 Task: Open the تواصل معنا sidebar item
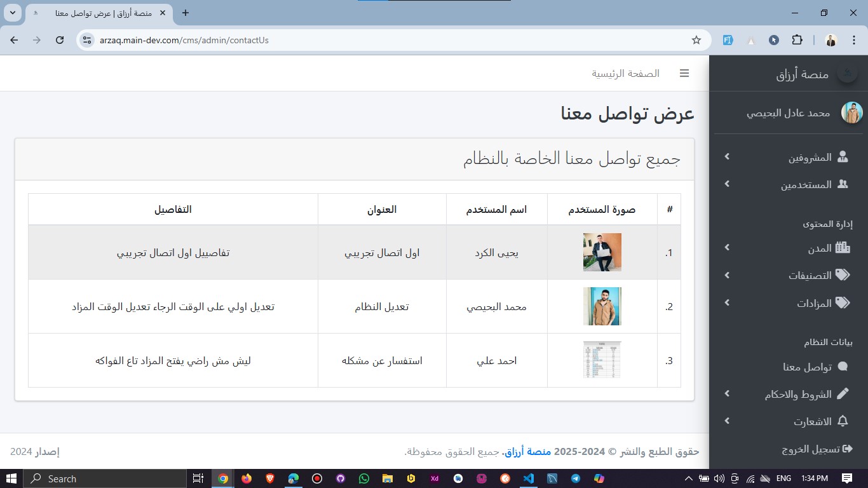pyautogui.click(x=807, y=367)
